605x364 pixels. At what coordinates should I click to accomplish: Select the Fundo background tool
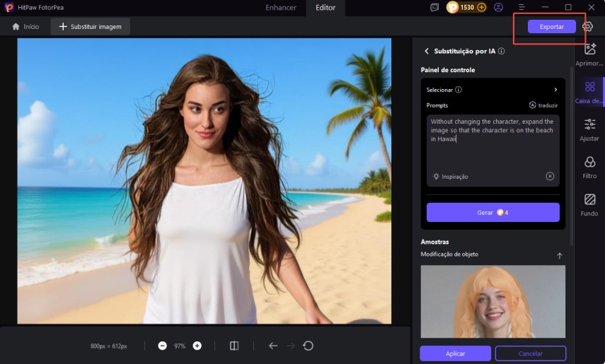tap(589, 205)
